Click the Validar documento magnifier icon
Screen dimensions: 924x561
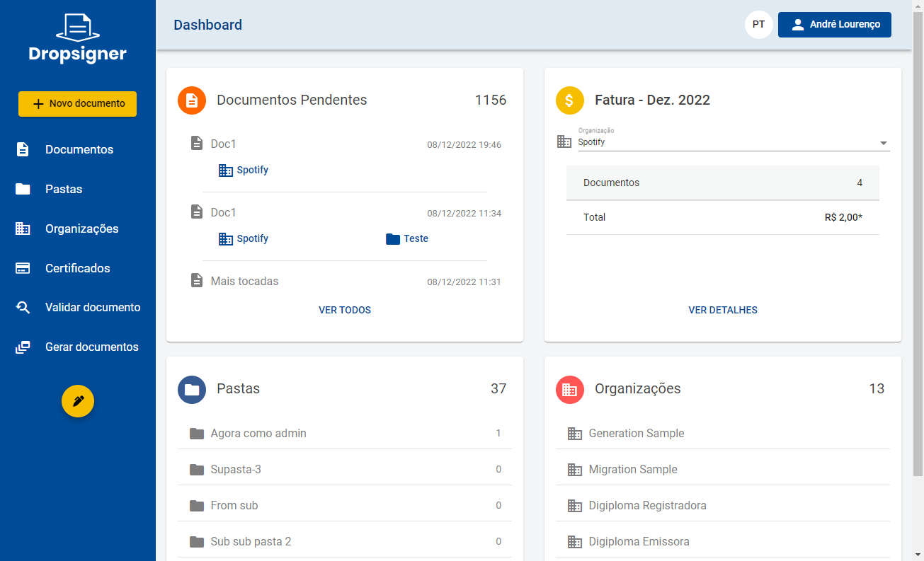click(x=23, y=308)
